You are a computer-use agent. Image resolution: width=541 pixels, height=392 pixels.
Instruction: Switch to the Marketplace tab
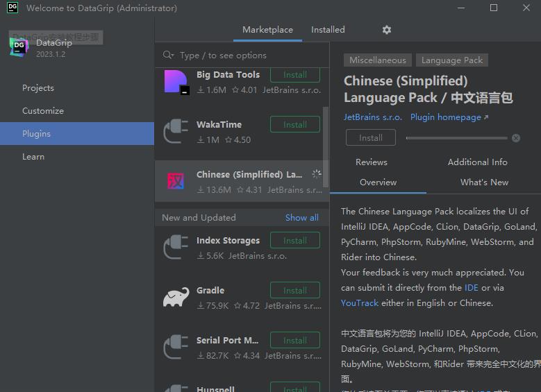[267, 30]
